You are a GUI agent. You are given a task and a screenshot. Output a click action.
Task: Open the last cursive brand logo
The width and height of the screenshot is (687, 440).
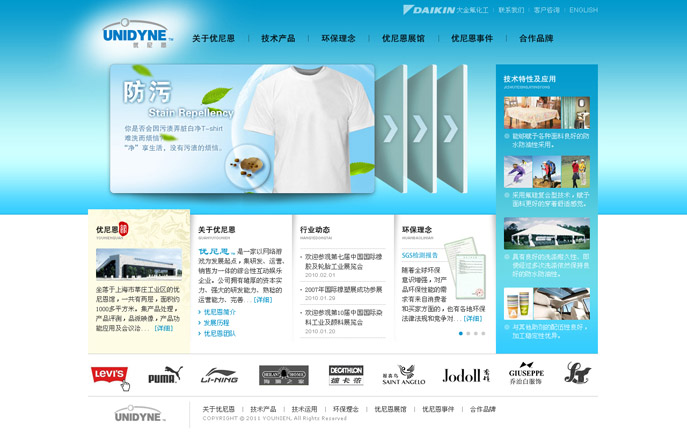(x=577, y=373)
